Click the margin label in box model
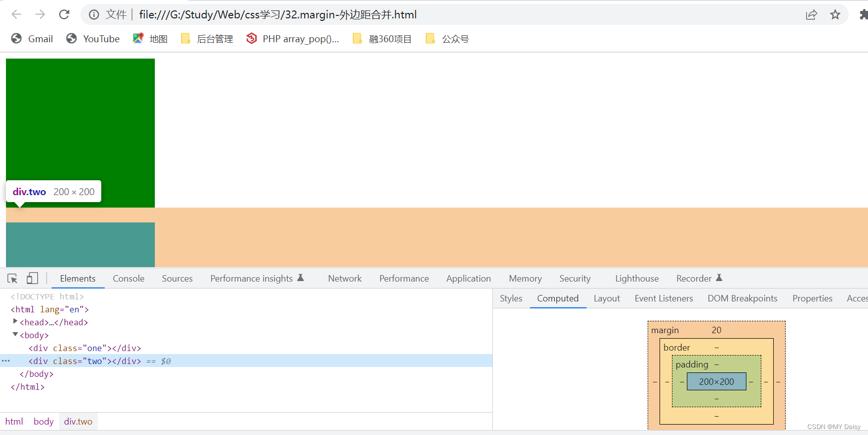Viewport: 868px width, 435px height. coord(665,330)
